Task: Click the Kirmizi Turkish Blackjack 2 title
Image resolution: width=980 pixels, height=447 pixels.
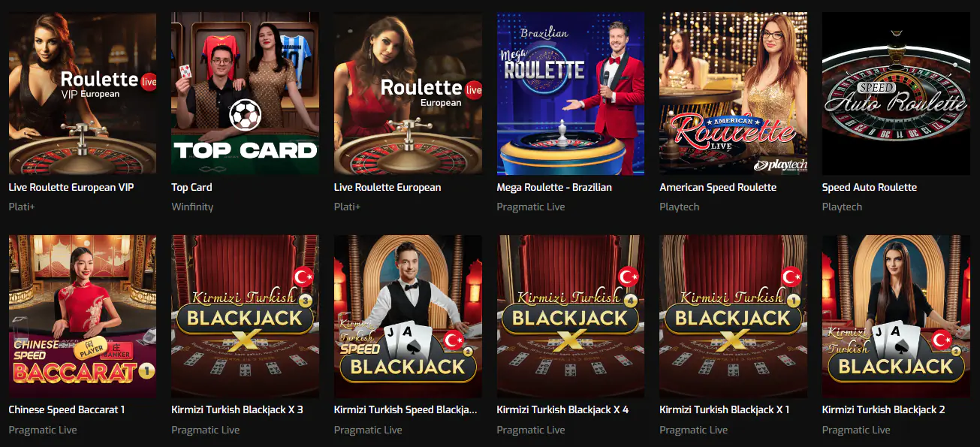Action: (x=883, y=410)
